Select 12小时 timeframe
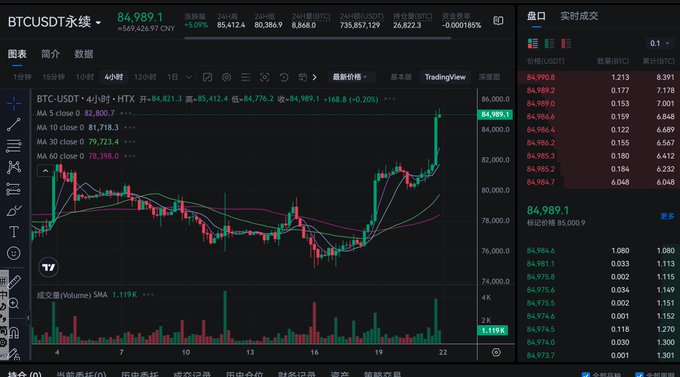This screenshot has height=377, width=680. (x=145, y=77)
